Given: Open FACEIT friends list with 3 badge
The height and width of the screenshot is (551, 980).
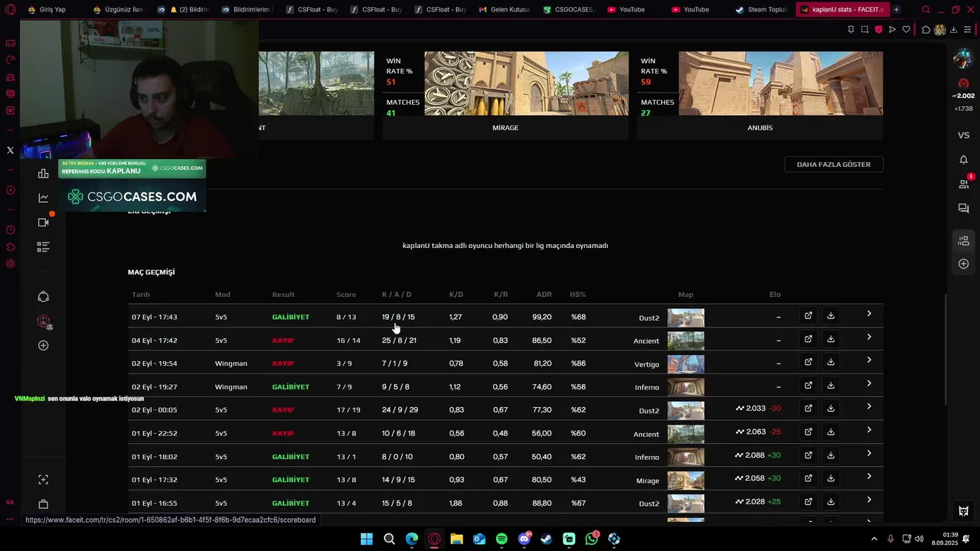Looking at the screenshot, I should [x=963, y=184].
